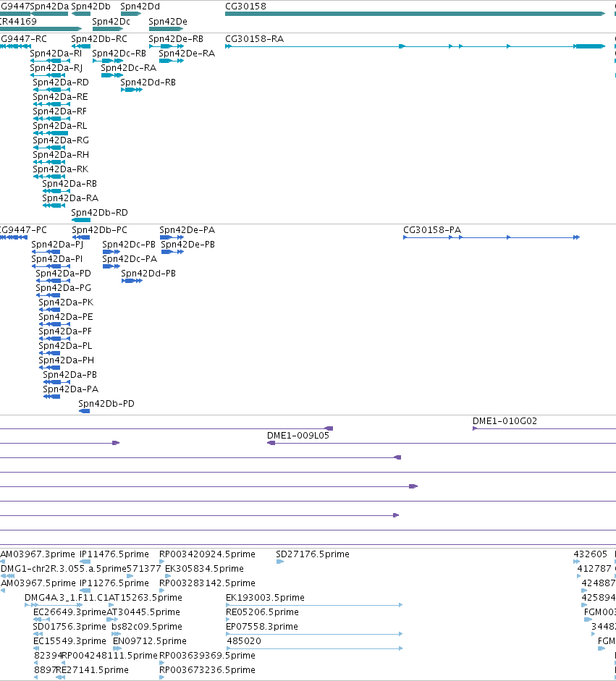This screenshot has width=616, height=681.
Task: Open protein label Spn42Da-PD
Action: click(64, 273)
